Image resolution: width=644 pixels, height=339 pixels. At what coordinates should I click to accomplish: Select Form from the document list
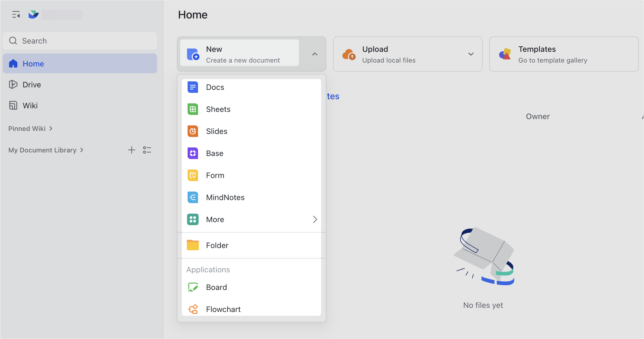[215, 175]
